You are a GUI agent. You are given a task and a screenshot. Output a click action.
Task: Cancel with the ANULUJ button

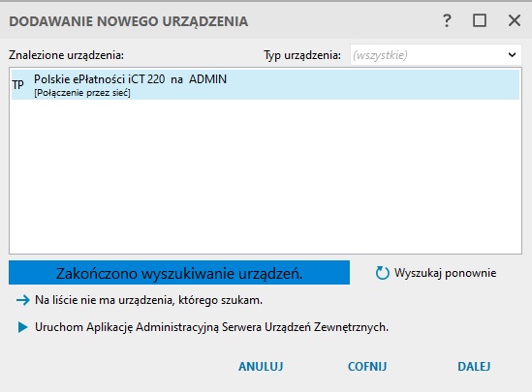point(261,367)
